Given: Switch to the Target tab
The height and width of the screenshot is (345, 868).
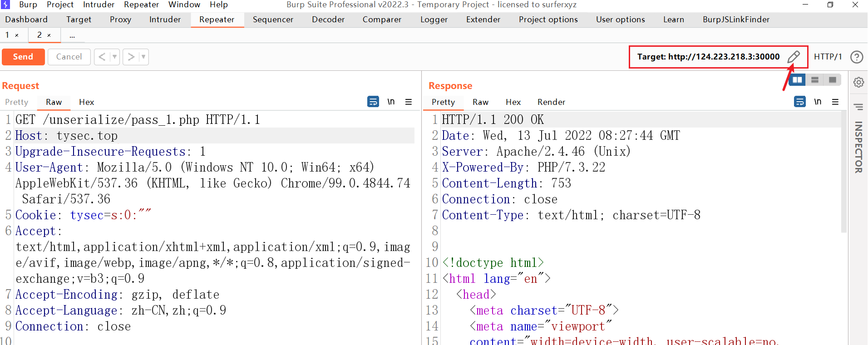Looking at the screenshot, I should pos(79,20).
